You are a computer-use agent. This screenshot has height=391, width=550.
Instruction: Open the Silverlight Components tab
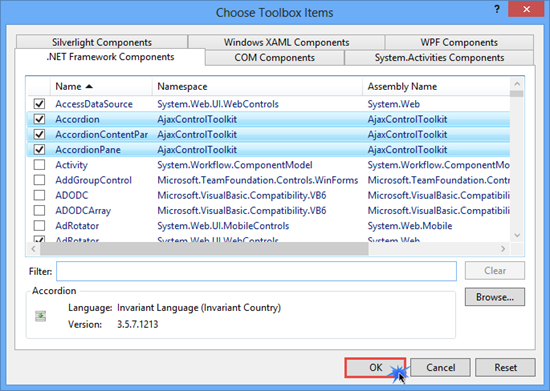[102, 42]
